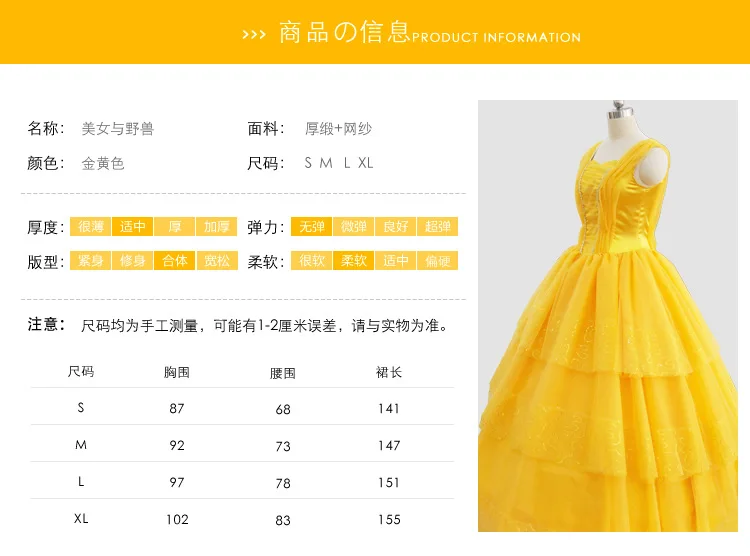Click the 面料 label
The image size is (750, 556).
click(266, 128)
